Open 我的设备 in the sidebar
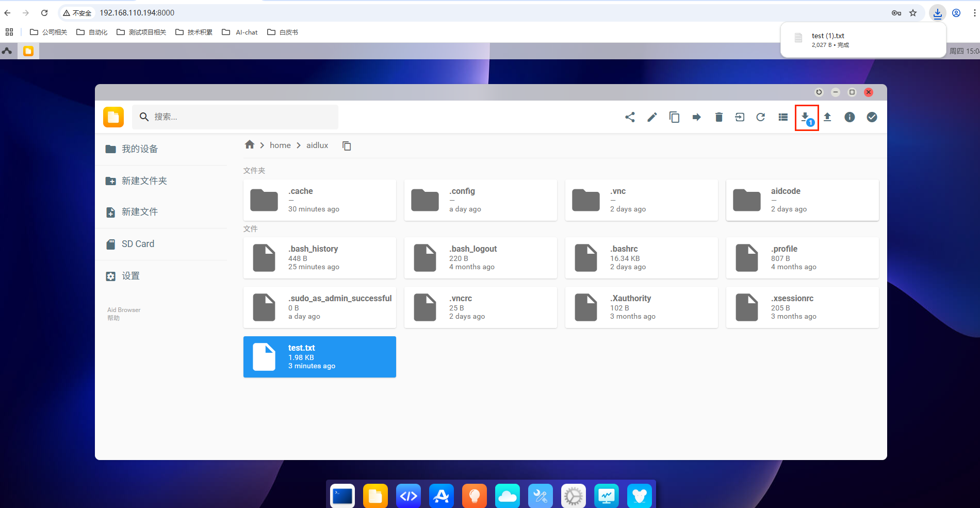This screenshot has width=980, height=508. click(x=139, y=149)
